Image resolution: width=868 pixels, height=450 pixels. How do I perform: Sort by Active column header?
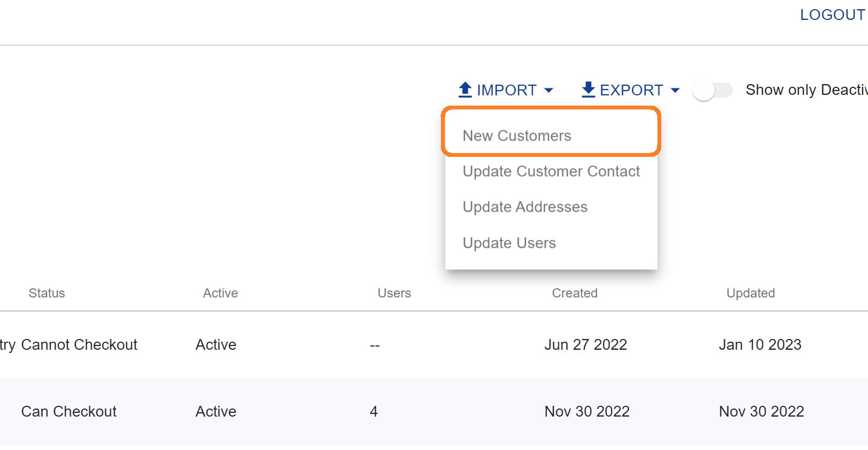pyautogui.click(x=220, y=293)
